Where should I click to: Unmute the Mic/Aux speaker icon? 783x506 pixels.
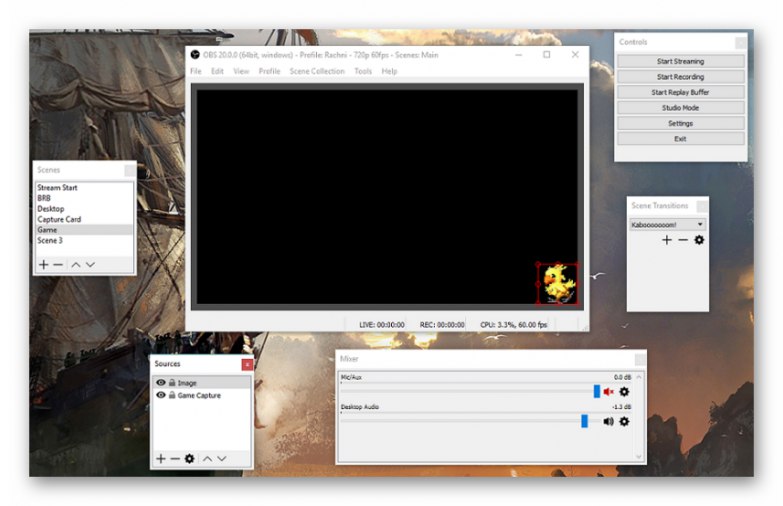pyautogui.click(x=608, y=392)
